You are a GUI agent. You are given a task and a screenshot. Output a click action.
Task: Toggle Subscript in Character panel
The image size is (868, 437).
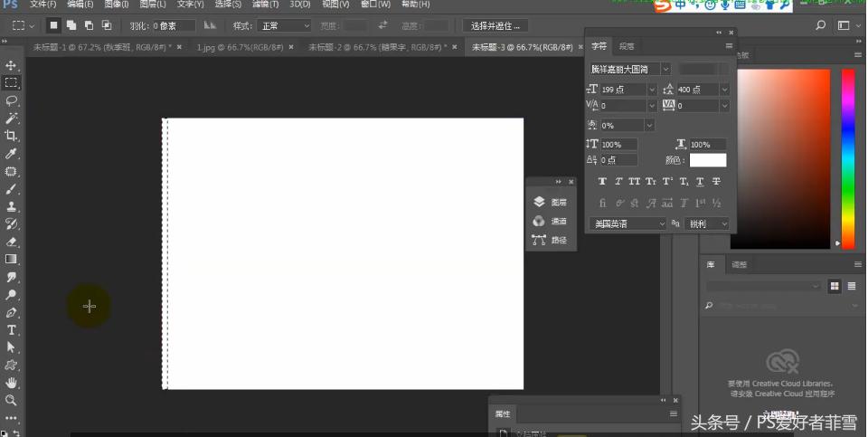(x=684, y=182)
